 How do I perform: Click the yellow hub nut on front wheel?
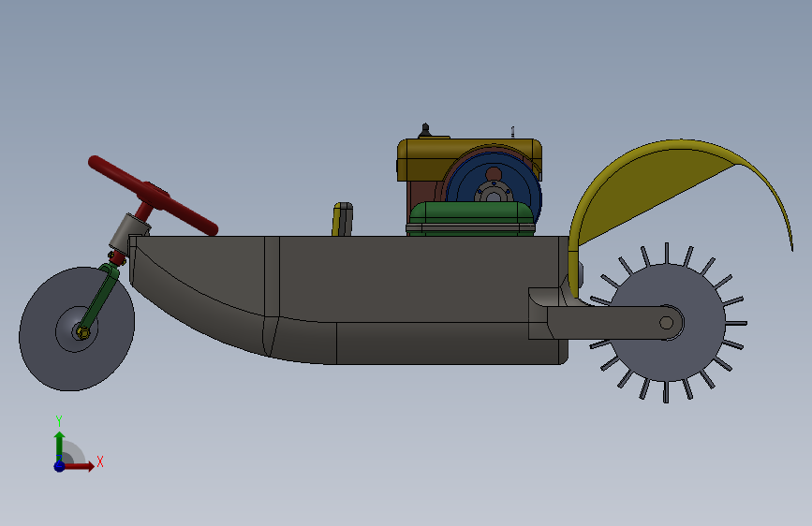pyautogui.click(x=81, y=332)
